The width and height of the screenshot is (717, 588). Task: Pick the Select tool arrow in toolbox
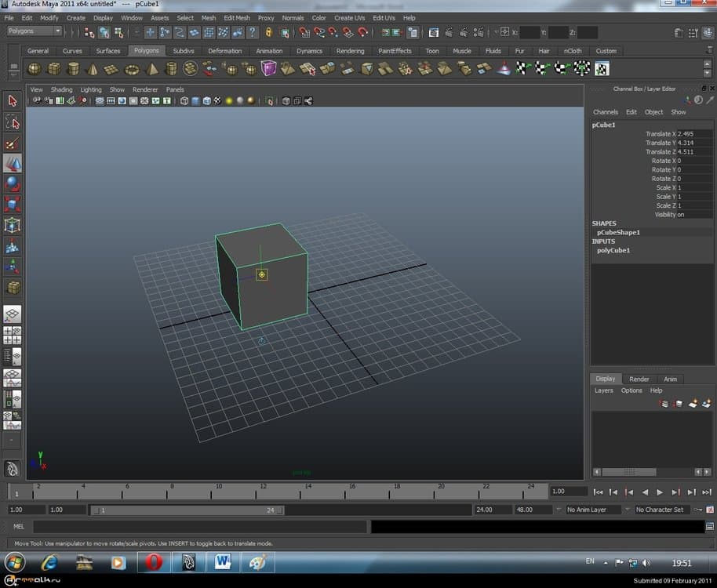point(13,101)
